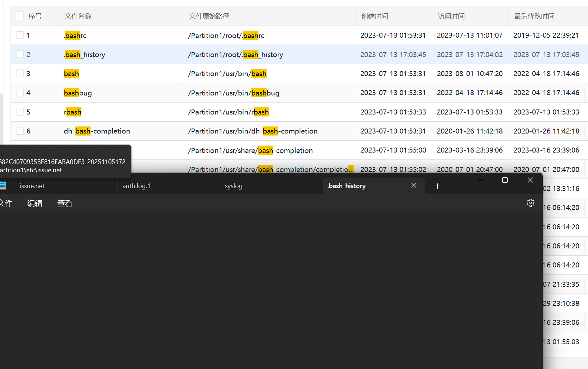This screenshot has height=369, width=588.
Task: Maximize the Notepad window
Action: point(505,180)
